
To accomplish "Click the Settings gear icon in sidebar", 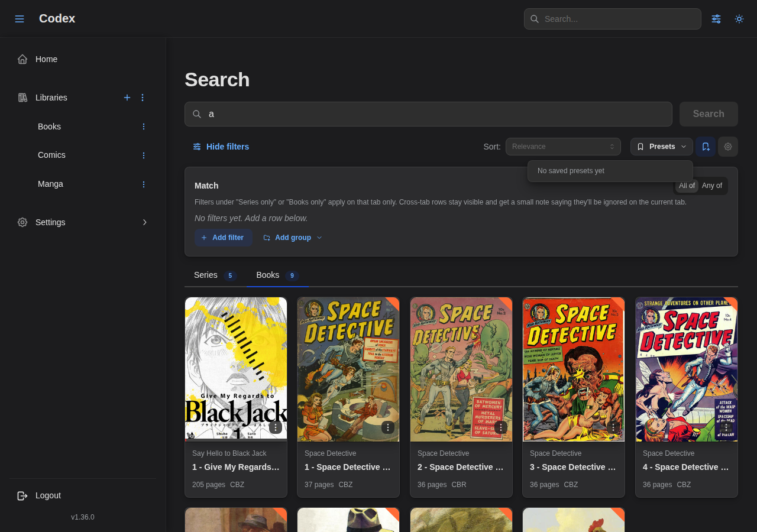I will [x=22, y=222].
